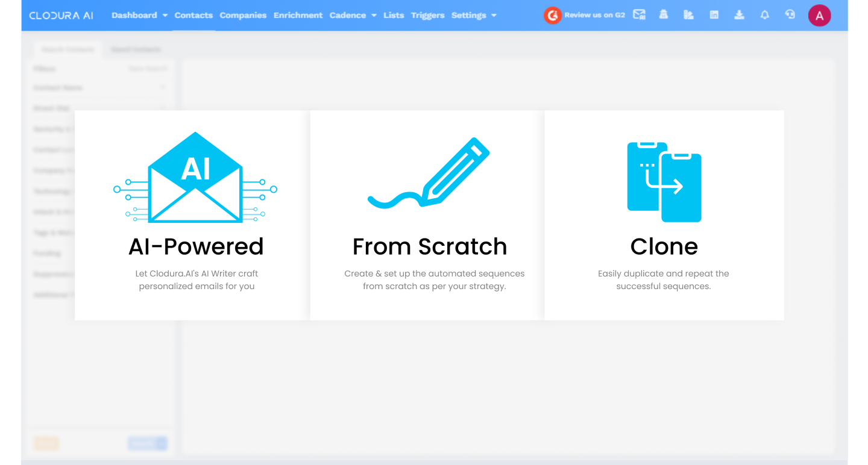The height and width of the screenshot is (465, 868).
Task: Click the Clone phones illustration
Action: (x=664, y=182)
